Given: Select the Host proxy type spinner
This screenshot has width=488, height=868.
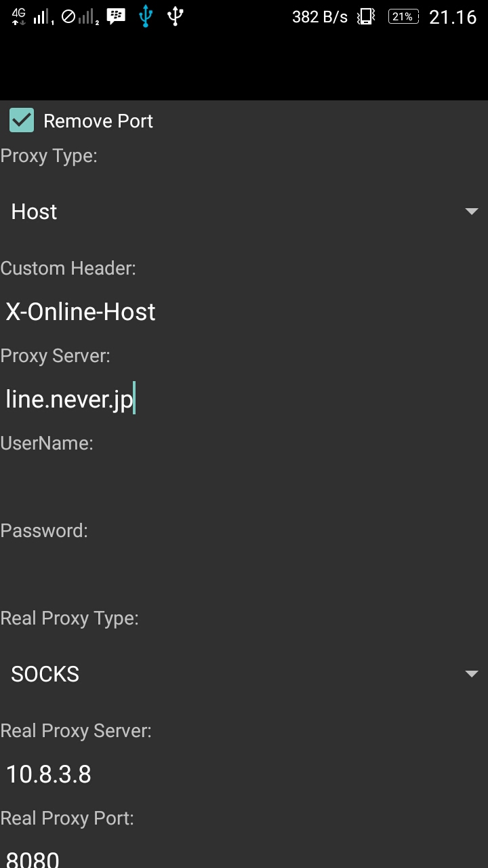Looking at the screenshot, I should 244,212.
